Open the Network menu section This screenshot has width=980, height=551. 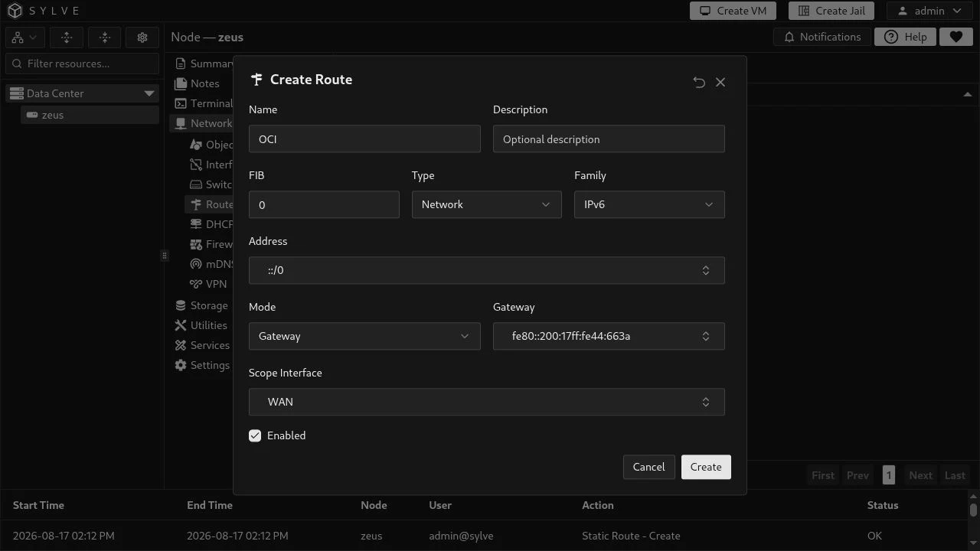203,123
